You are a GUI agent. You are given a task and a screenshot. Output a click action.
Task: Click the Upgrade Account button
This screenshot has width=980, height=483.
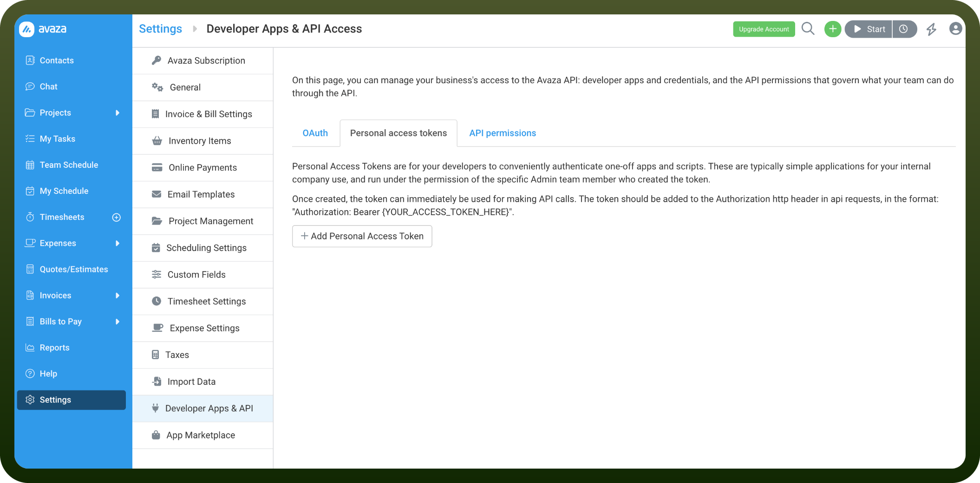[764, 29]
